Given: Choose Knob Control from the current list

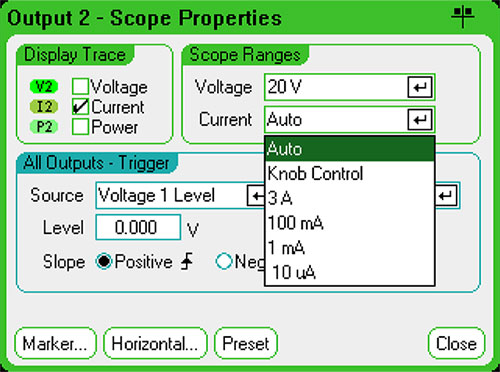Looking at the screenshot, I should point(350,173).
